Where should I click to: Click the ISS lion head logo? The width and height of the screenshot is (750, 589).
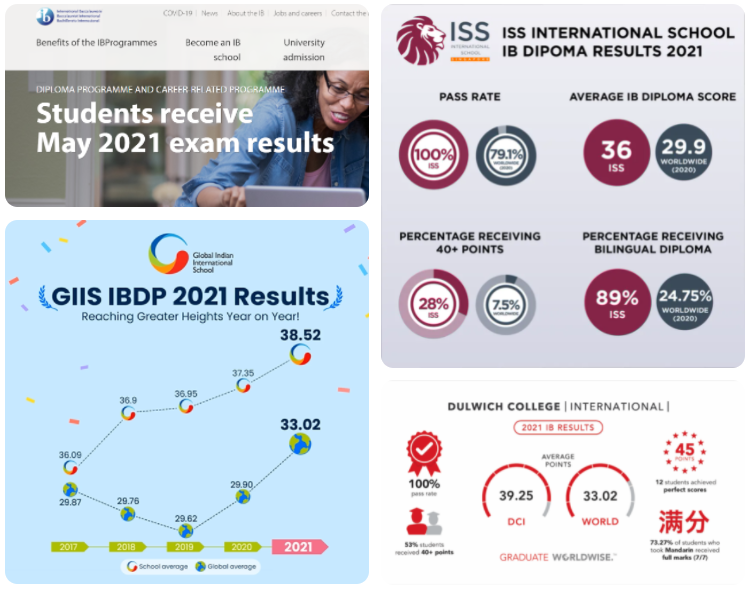point(420,41)
